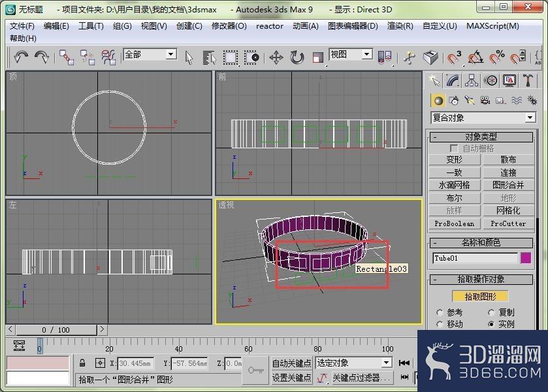
Task: Toggle the Percent Snap icon
Action: coord(496,57)
